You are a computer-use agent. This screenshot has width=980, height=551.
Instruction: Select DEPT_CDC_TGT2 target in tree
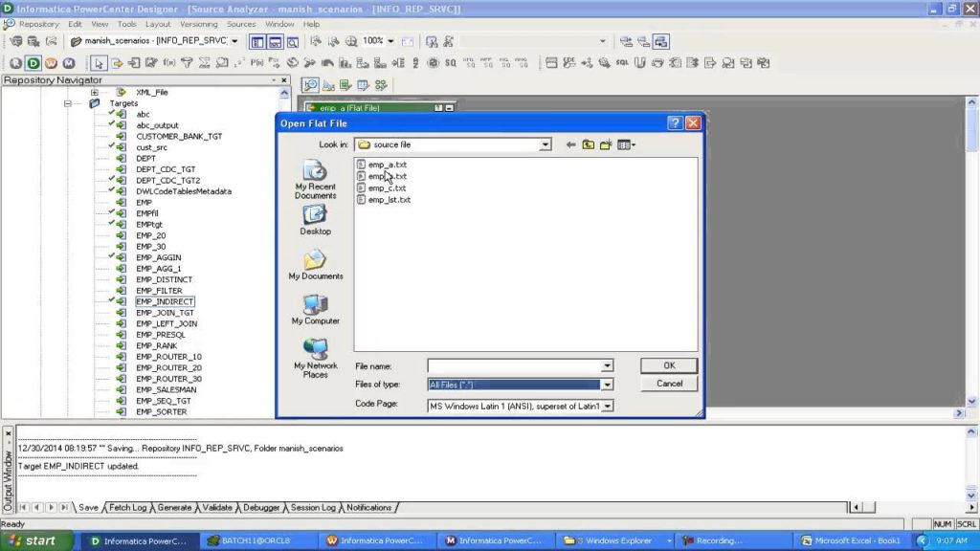[168, 180]
